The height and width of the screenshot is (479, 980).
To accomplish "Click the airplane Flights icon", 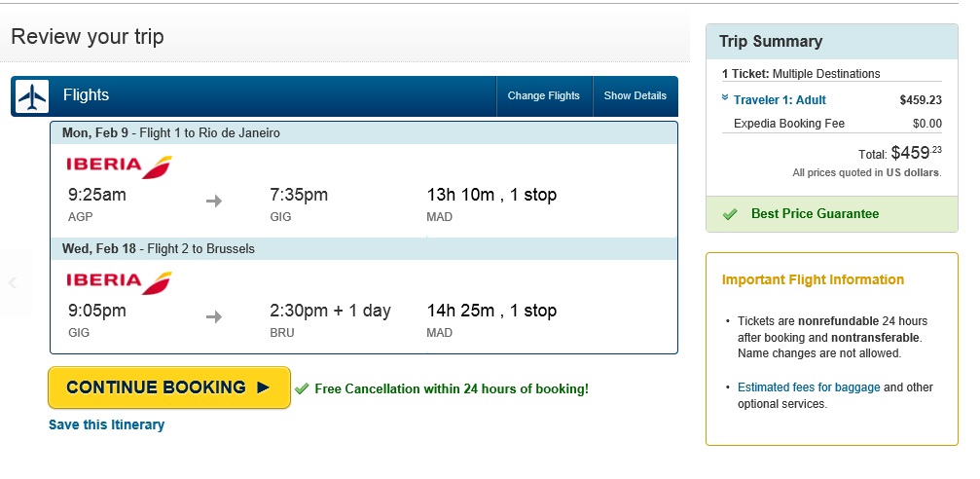I will pyautogui.click(x=32, y=96).
